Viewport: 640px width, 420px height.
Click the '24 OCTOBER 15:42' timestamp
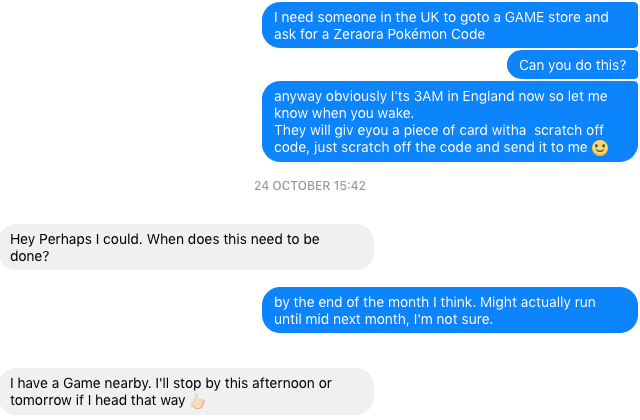(x=310, y=186)
